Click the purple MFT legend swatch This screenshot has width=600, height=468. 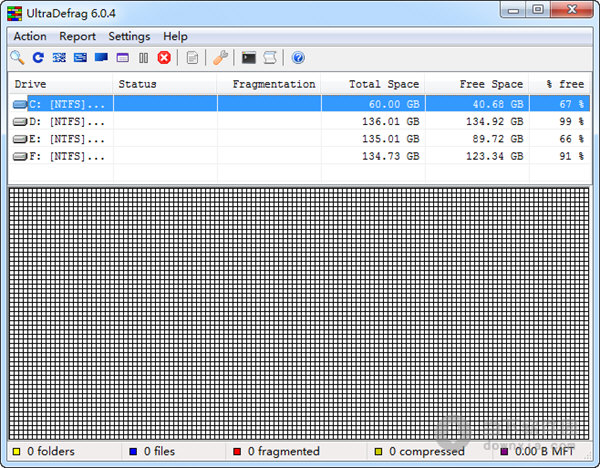point(504,452)
